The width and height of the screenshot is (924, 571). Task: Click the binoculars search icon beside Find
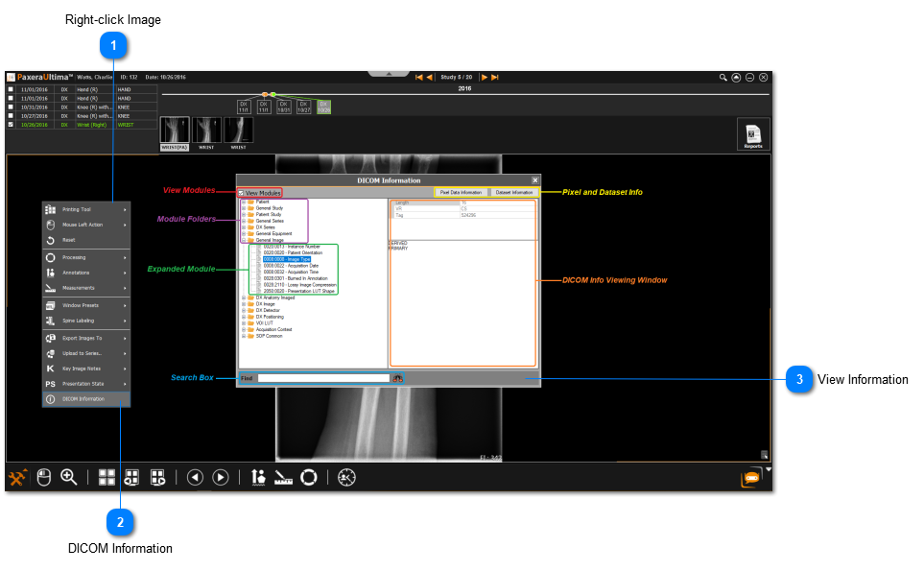pyautogui.click(x=397, y=378)
